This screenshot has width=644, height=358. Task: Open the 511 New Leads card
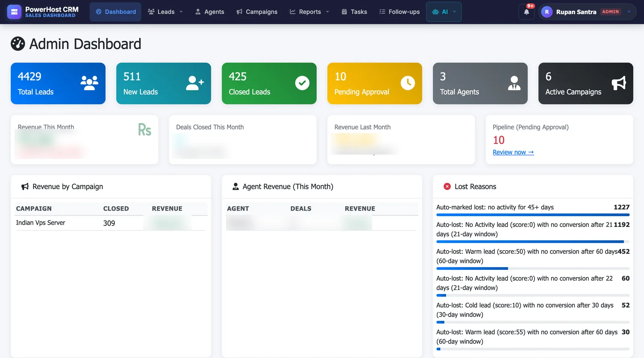pyautogui.click(x=163, y=83)
